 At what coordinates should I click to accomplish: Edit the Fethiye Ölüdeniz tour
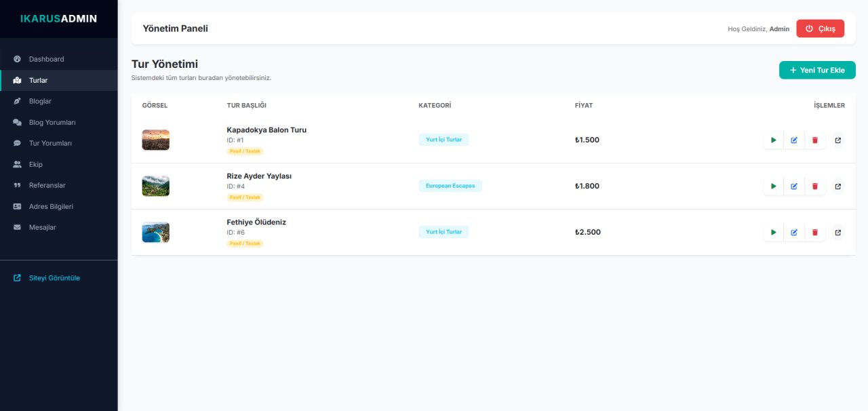click(794, 233)
